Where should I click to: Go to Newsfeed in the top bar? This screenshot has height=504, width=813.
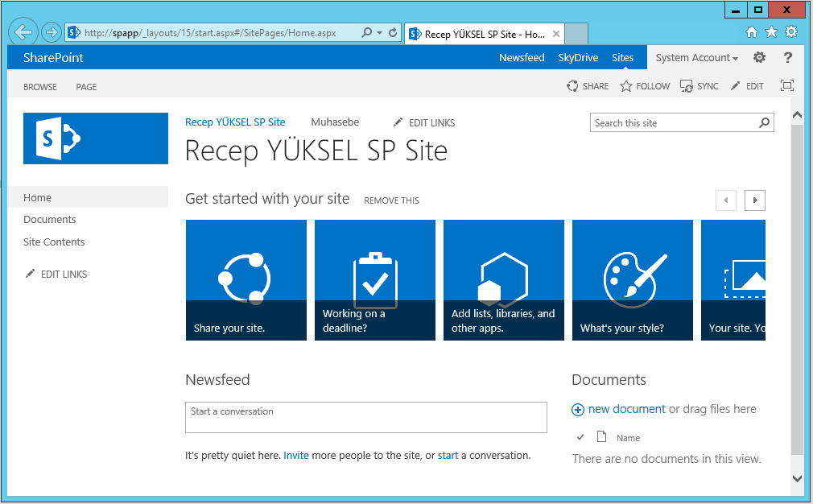pyautogui.click(x=522, y=57)
